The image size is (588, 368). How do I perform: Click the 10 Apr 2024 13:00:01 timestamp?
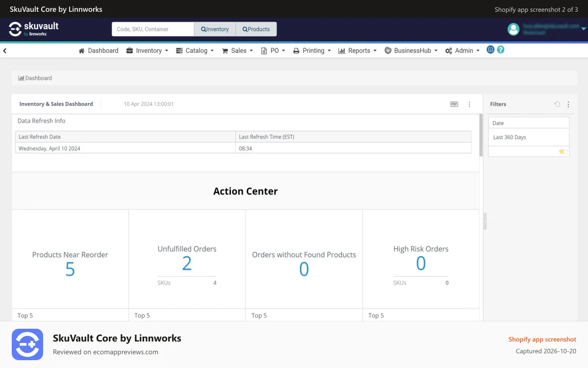click(148, 104)
